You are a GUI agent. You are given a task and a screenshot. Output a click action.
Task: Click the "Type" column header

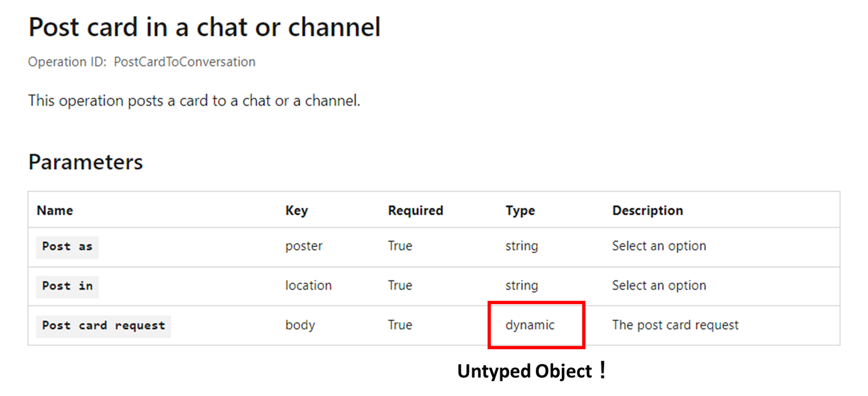pos(520,211)
